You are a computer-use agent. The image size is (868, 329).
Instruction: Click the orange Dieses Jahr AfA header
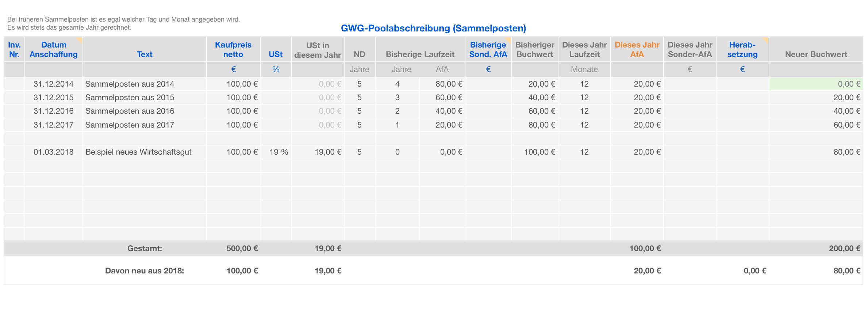click(637, 50)
